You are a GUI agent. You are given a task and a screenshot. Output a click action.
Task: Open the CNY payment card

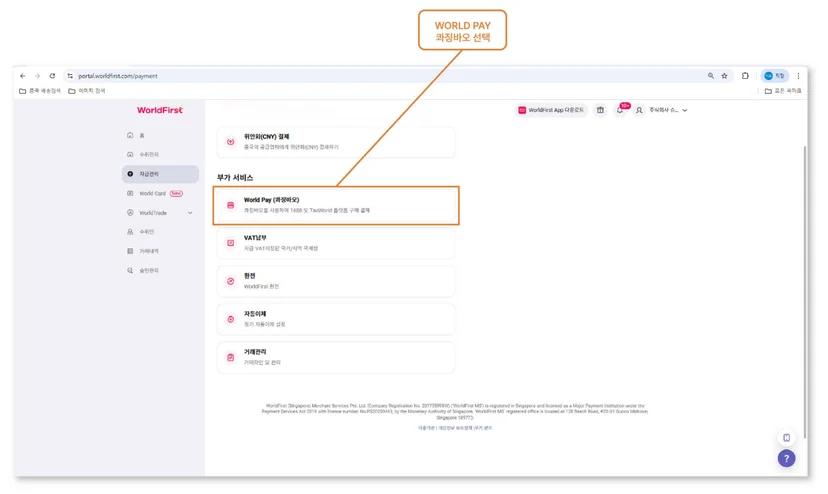click(336, 142)
